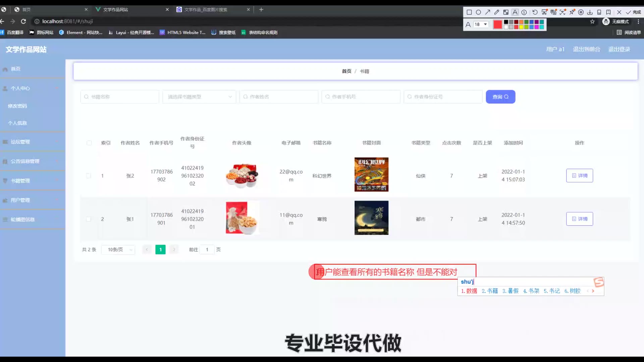This screenshot has width=644, height=362.
Task: Select the ellipse annotation tool
Action: coord(478,12)
